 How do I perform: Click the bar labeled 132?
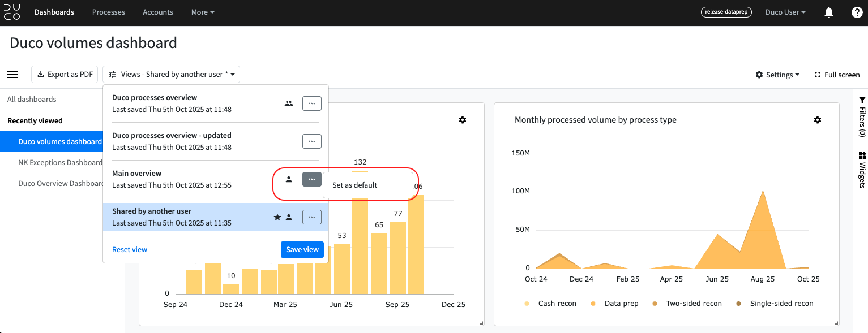(x=360, y=232)
